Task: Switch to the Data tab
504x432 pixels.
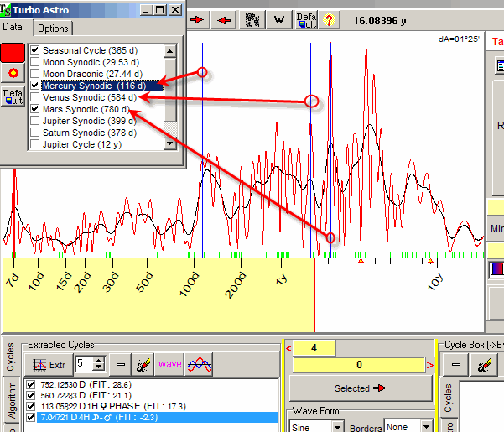Action: 13,27
